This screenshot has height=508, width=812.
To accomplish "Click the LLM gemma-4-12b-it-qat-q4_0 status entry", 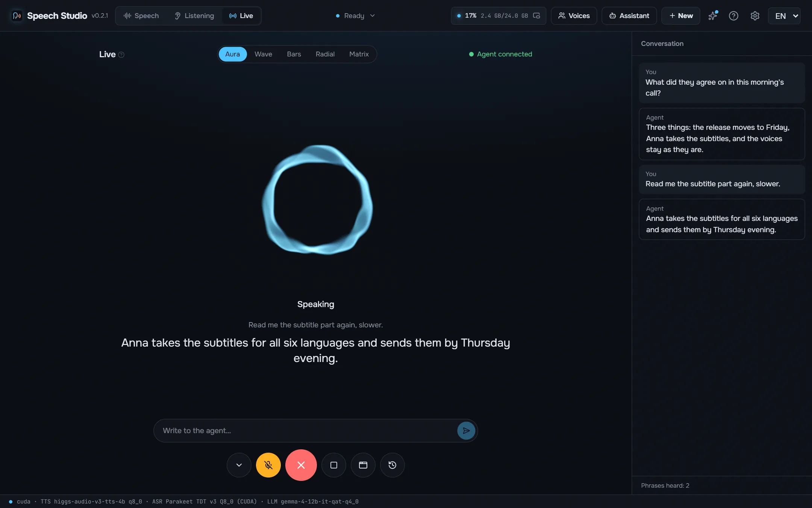I will click(313, 502).
